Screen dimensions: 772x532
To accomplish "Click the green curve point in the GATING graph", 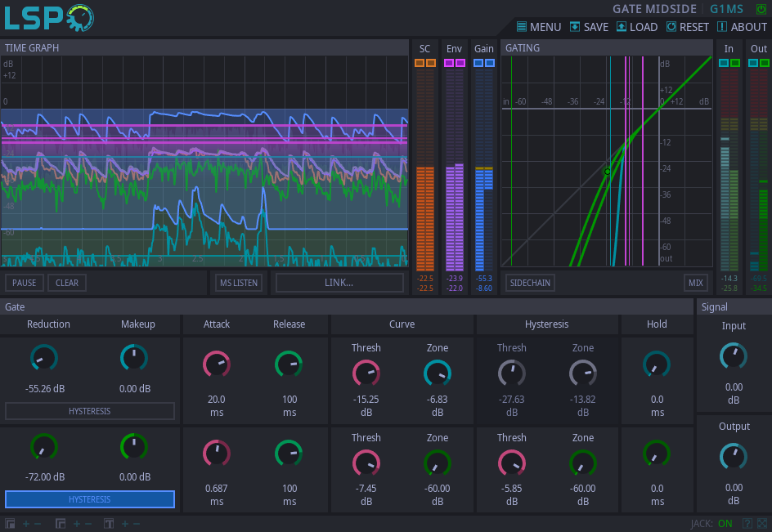I will point(607,172).
